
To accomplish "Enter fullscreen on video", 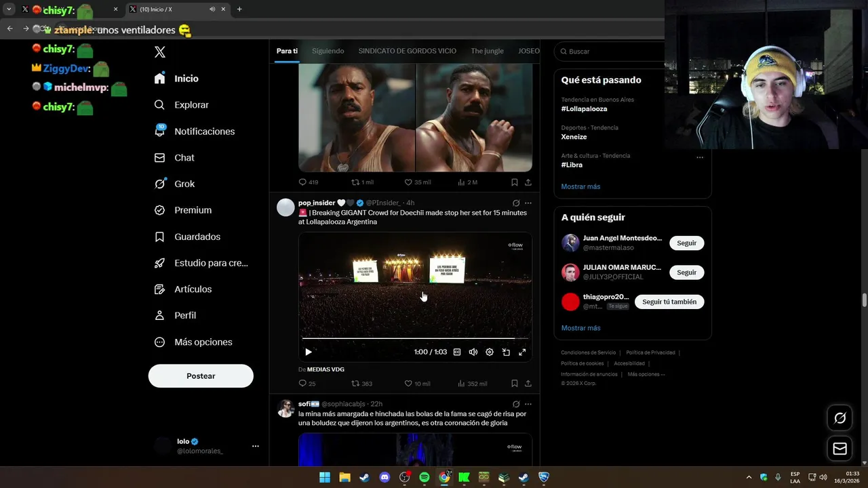I will pyautogui.click(x=522, y=352).
